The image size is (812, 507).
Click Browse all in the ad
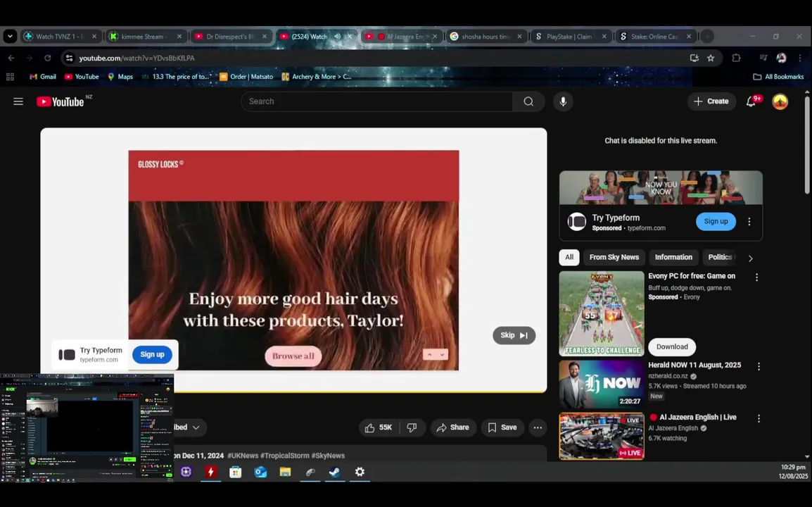pos(293,356)
